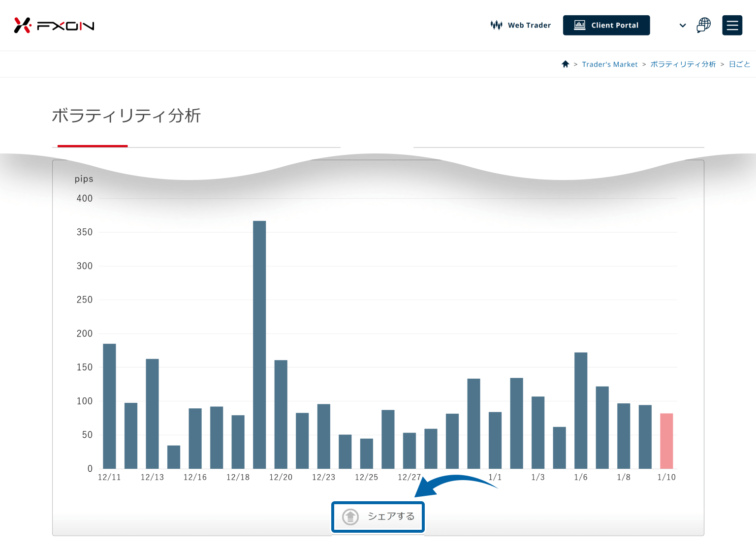This screenshot has height=546, width=756.
Task: Select the 1/3 bar
Action: click(538, 433)
